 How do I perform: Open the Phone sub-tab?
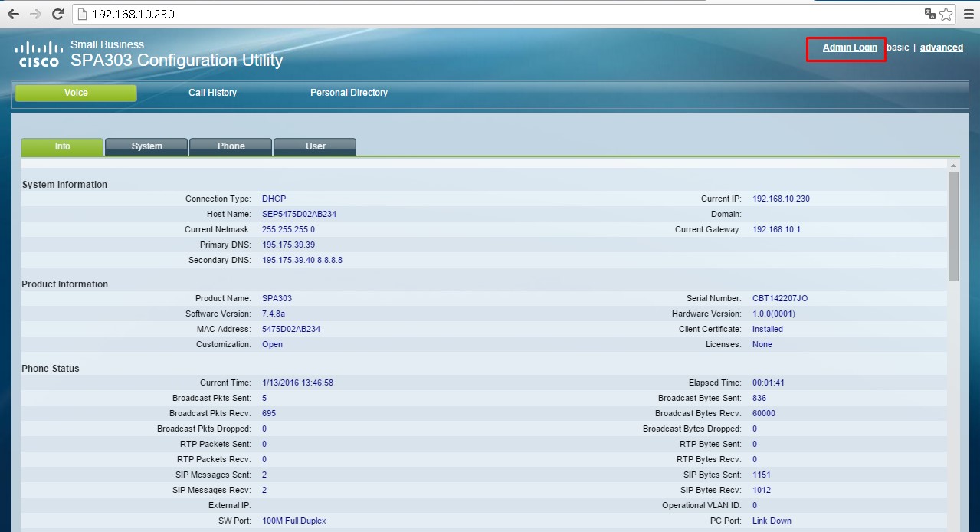(231, 146)
